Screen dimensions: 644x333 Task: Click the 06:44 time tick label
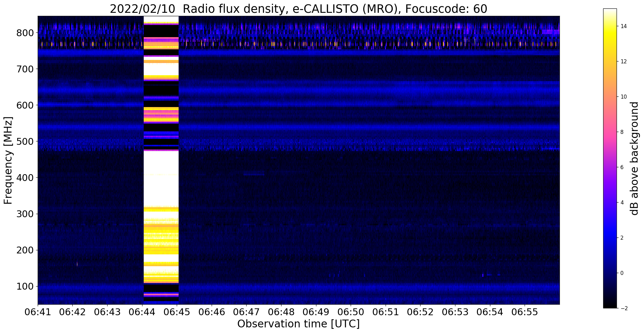pos(142,312)
